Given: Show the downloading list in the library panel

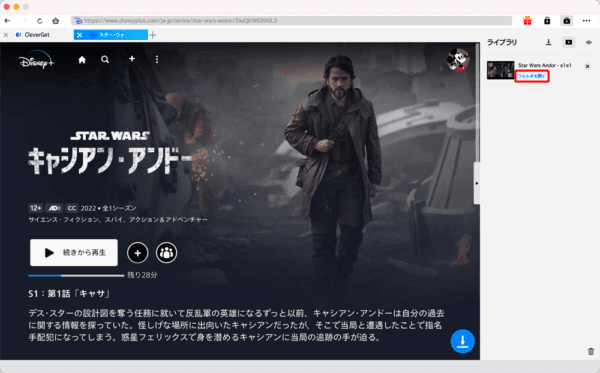Looking at the screenshot, I should pyautogui.click(x=549, y=42).
